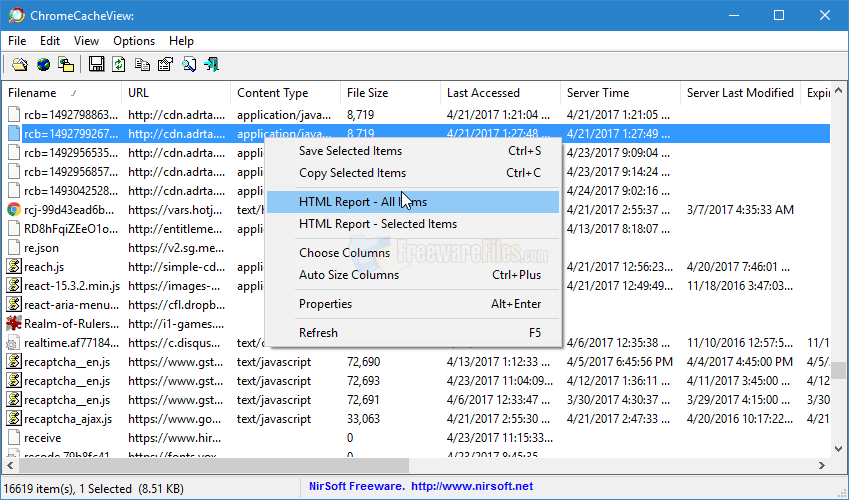Viewport: 849px width, 500px height.
Task: Click the script icon of recaptcha_ajax.js
Action: [x=14, y=419]
